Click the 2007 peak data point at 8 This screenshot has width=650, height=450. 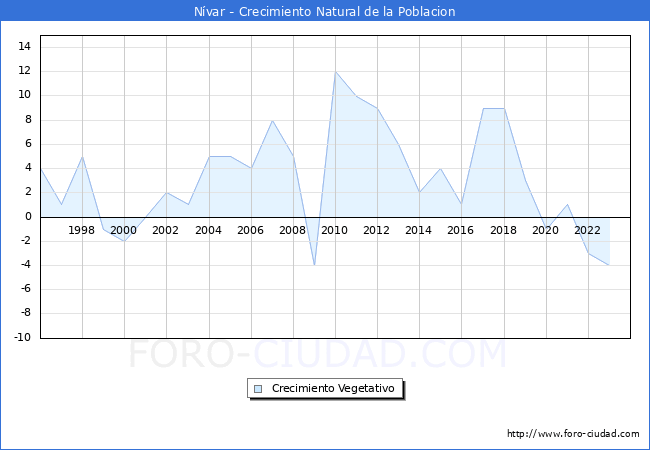pos(272,121)
